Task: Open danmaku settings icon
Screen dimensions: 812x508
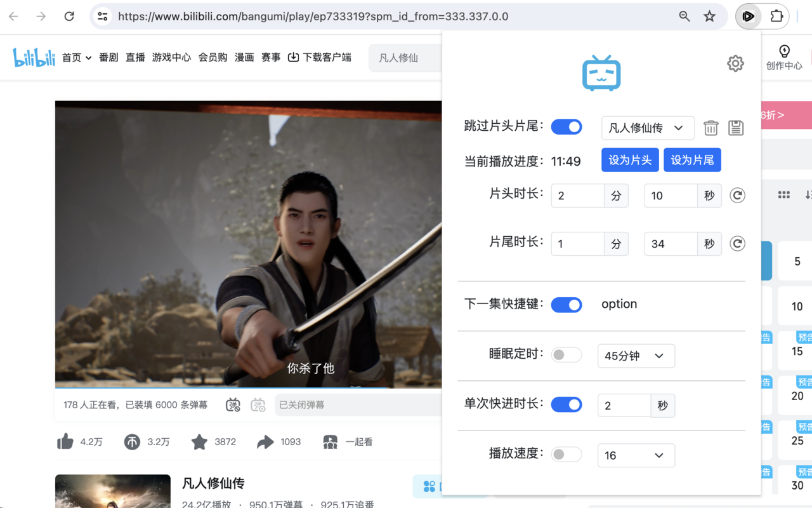Action: click(258, 404)
